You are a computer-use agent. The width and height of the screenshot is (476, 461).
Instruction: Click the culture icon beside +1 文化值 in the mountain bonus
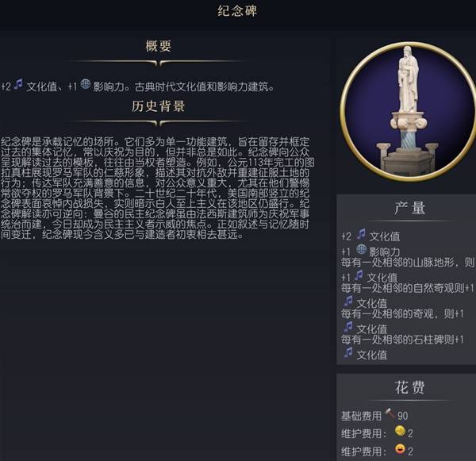click(359, 275)
